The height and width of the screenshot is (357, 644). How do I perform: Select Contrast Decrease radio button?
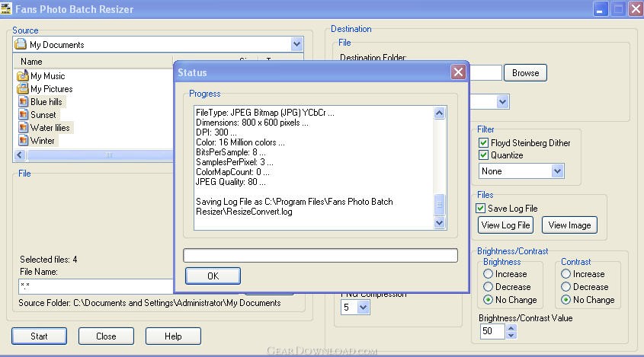pyautogui.click(x=566, y=286)
